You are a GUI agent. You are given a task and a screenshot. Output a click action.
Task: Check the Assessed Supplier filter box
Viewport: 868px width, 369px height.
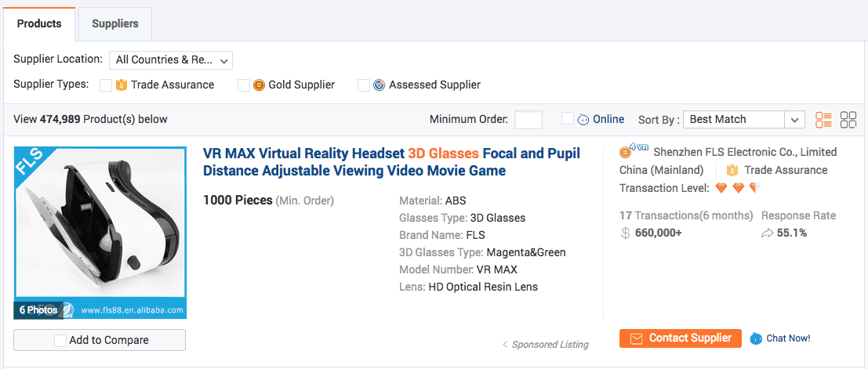click(364, 85)
